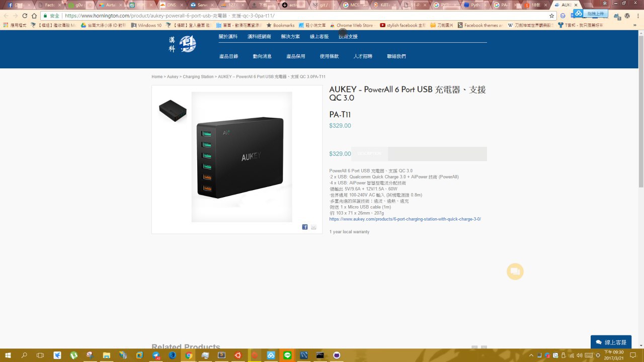This screenshot has height=362, width=644.
Task: Open Task View on the taskbar
Action: click(x=40, y=355)
